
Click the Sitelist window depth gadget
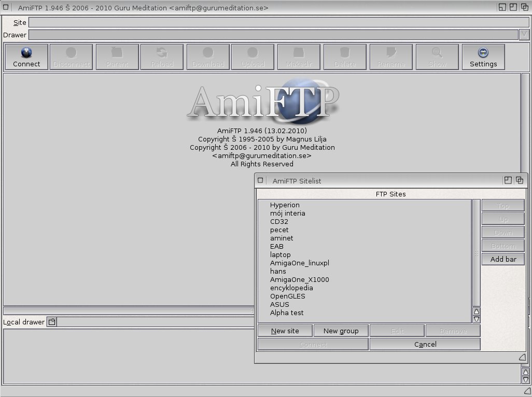tap(520, 180)
